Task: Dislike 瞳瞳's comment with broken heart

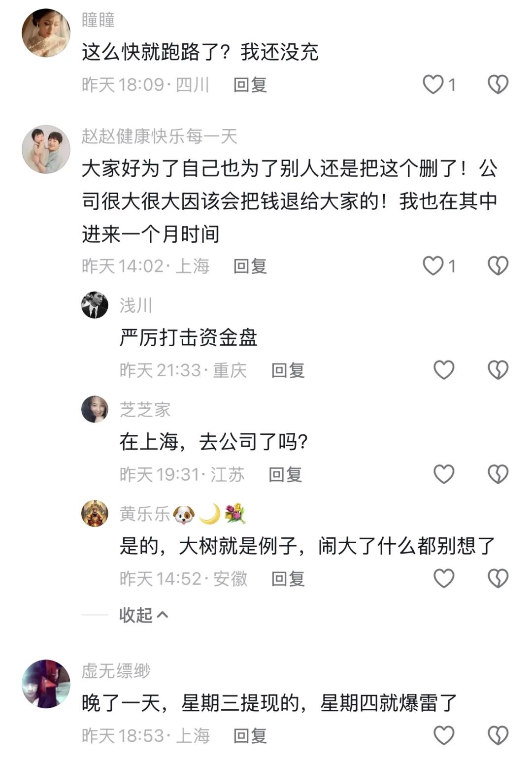Action: click(498, 85)
